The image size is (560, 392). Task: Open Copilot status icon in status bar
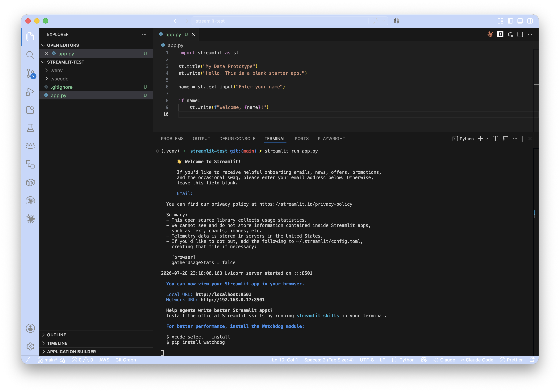point(424,360)
